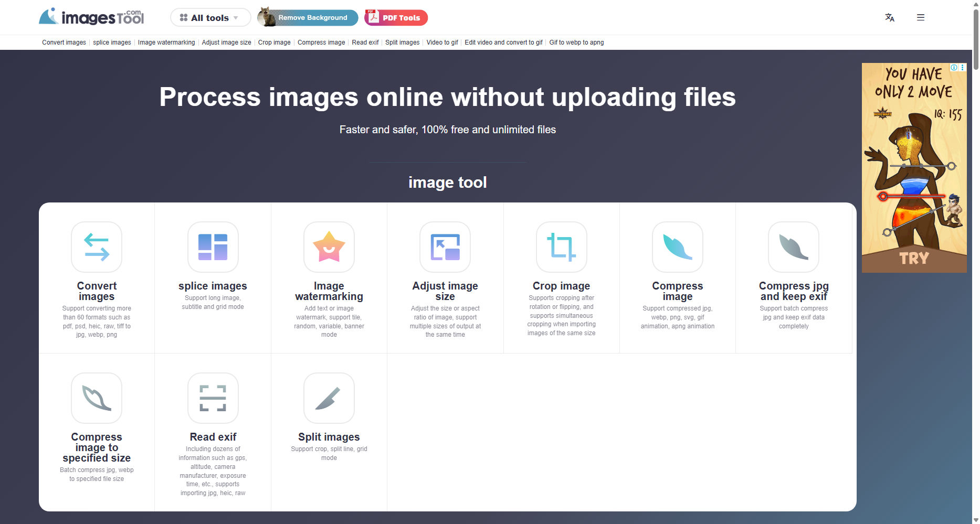Viewport: 980px width, 524px height.
Task: Click "Batch compress jpg, webp to specified file size"
Action: click(x=97, y=474)
